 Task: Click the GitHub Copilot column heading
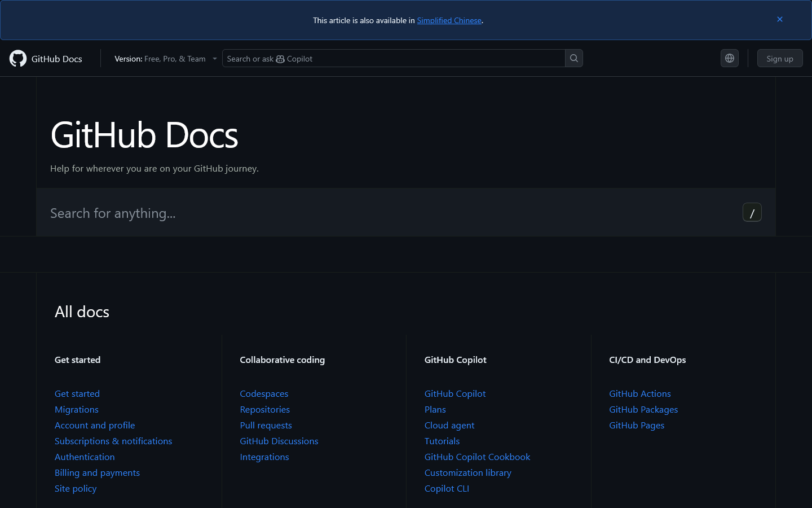coord(456,360)
